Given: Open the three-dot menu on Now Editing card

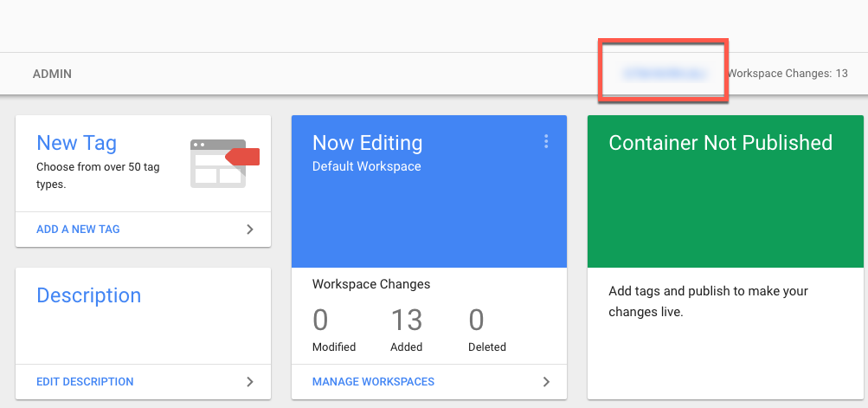Looking at the screenshot, I should (545, 142).
